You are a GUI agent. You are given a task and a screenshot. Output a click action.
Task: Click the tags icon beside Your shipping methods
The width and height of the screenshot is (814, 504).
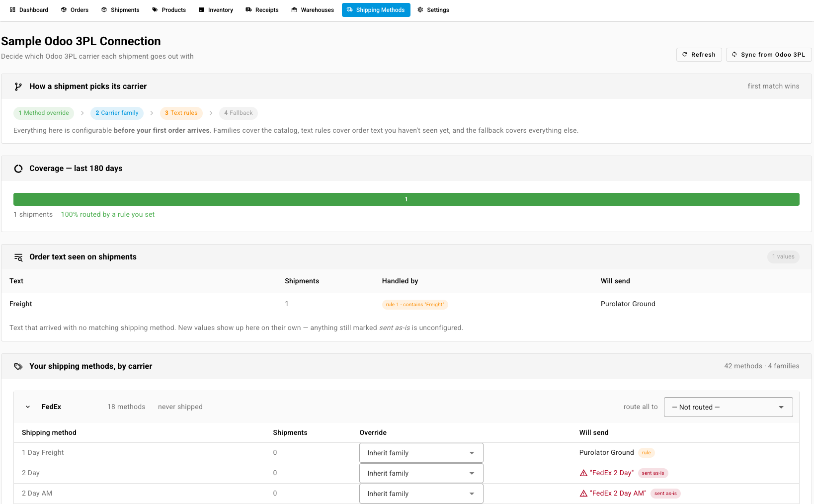[18, 366]
